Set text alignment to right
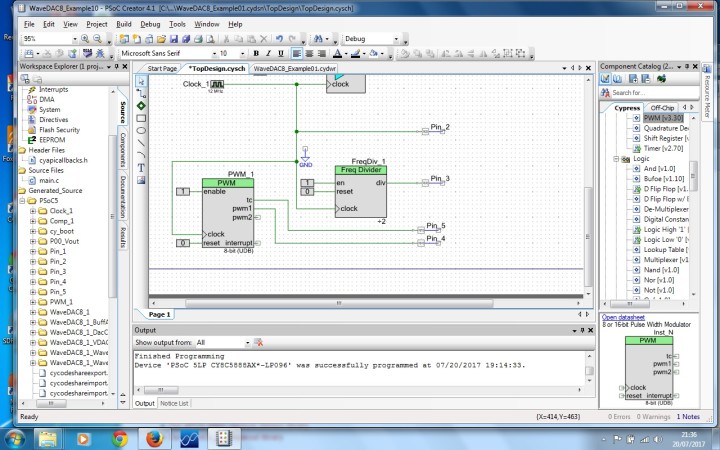720x450 pixels. 322,54
